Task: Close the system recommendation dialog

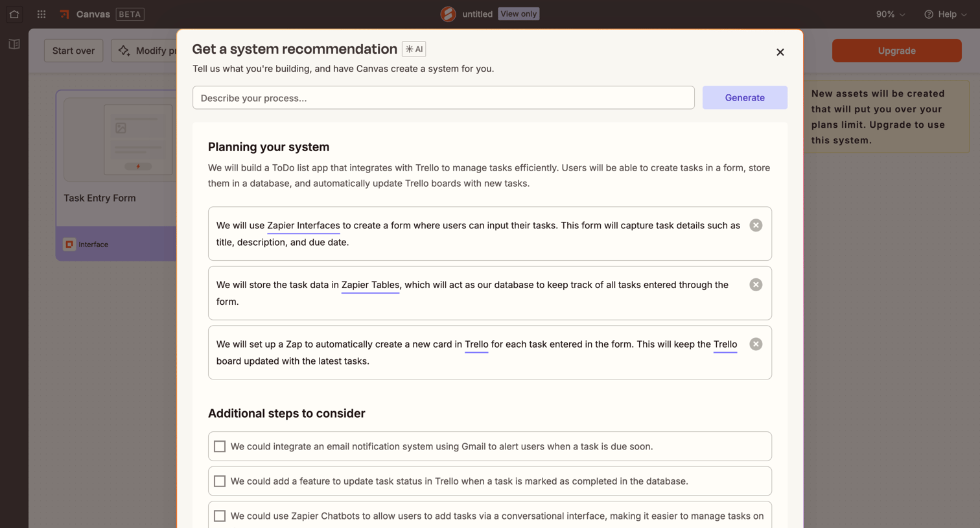Action: [780, 52]
